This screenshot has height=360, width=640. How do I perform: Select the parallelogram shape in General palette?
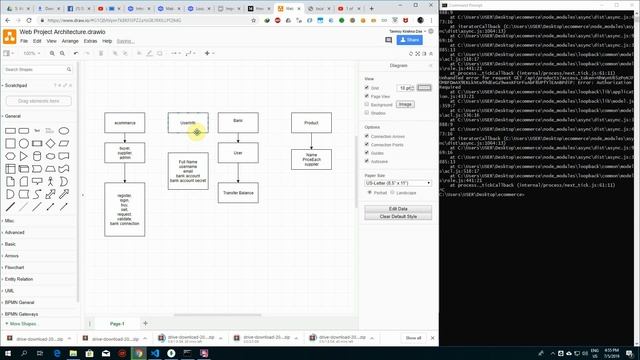(64, 143)
